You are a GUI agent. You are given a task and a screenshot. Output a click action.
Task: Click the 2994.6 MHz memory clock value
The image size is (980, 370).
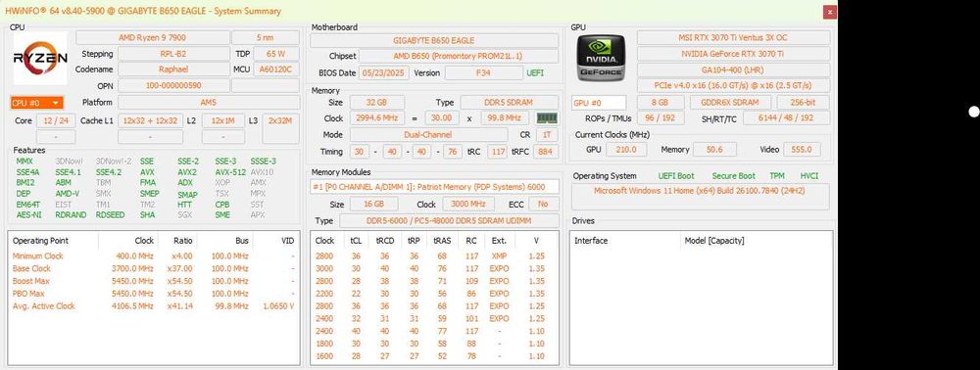377,117
